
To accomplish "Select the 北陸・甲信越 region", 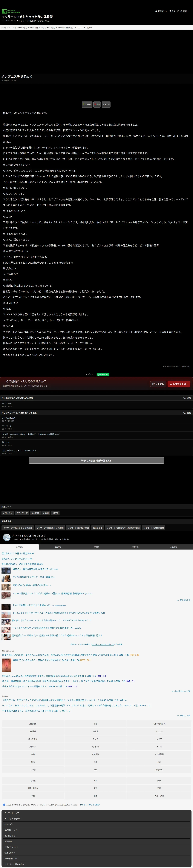I will (33, 788).
